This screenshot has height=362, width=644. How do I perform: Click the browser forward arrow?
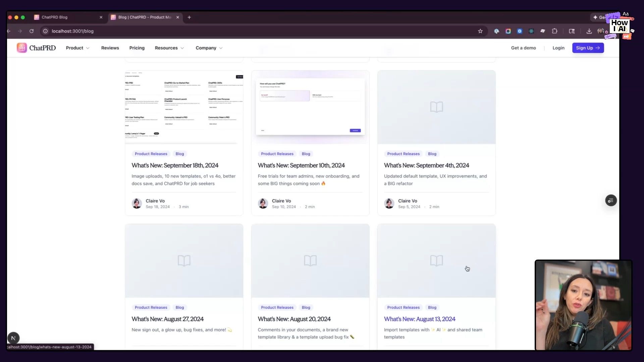[20, 31]
